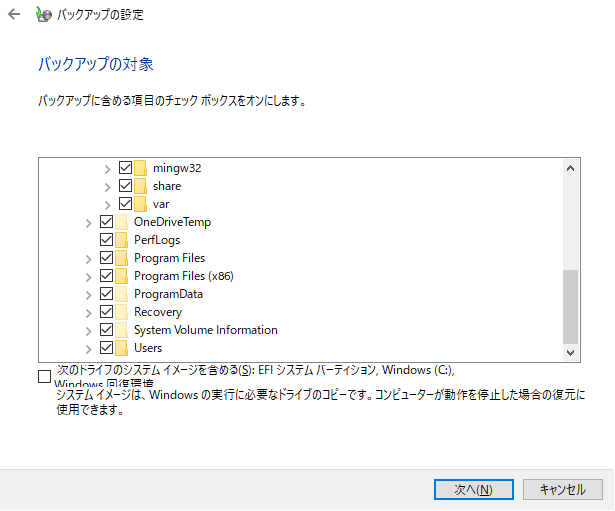
Task: Uncheck the System Volume Information checkbox
Action: tap(107, 330)
